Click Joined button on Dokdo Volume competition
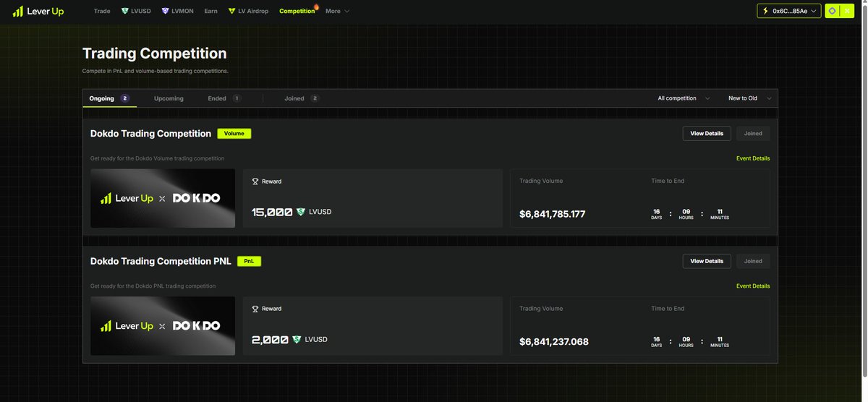The width and height of the screenshot is (868, 402). pos(753,134)
